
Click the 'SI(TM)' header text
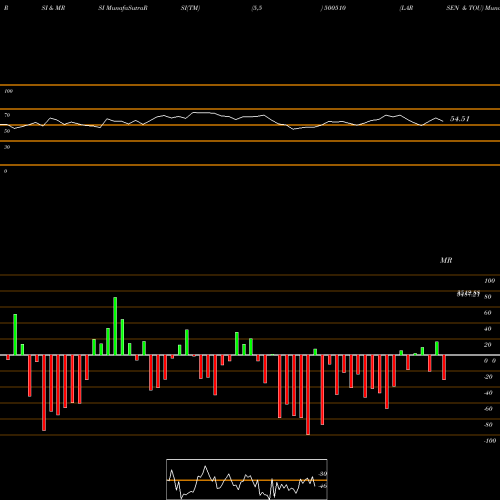click(x=190, y=8)
